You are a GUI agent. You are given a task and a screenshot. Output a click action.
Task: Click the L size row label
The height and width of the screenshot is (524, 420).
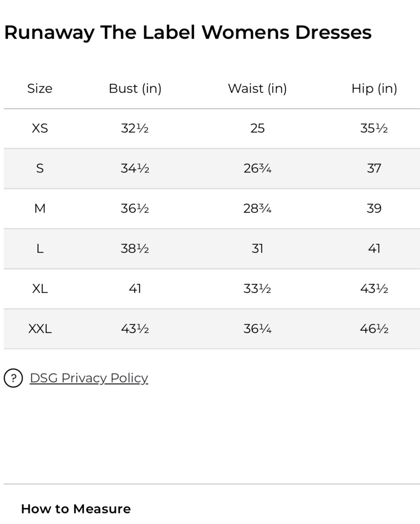[40, 248]
